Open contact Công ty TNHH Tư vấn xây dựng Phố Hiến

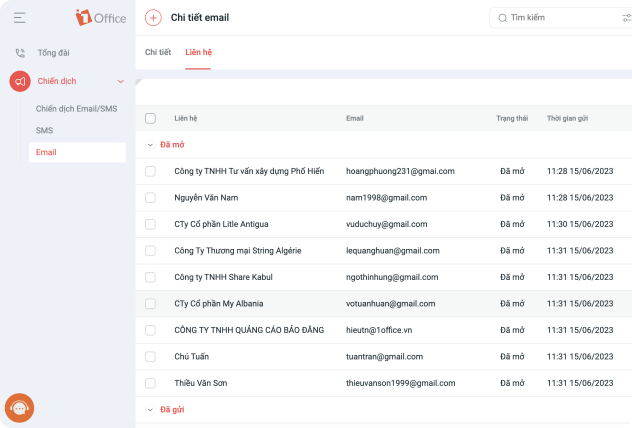coord(249,171)
